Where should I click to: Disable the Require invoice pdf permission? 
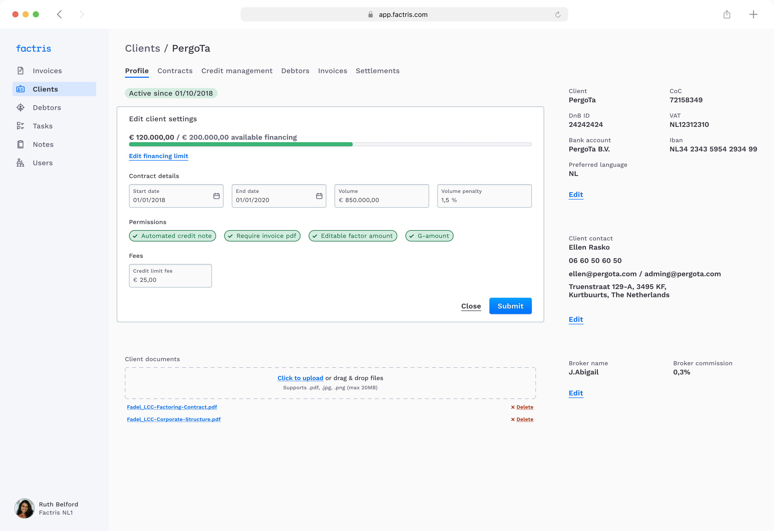click(262, 236)
